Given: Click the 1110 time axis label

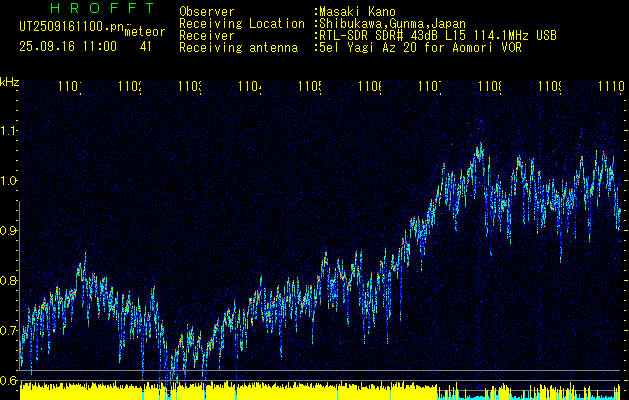Looking at the screenshot, I should tap(611, 86).
